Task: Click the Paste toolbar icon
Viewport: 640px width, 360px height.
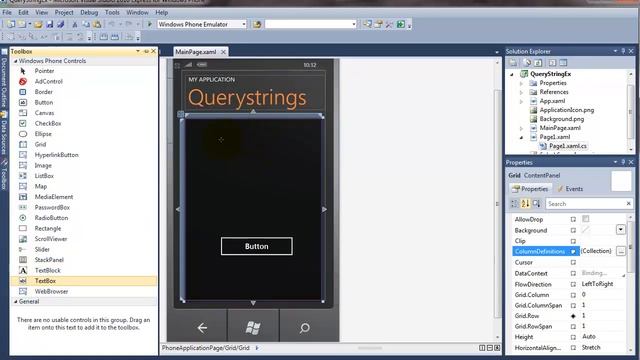Action: [97, 24]
